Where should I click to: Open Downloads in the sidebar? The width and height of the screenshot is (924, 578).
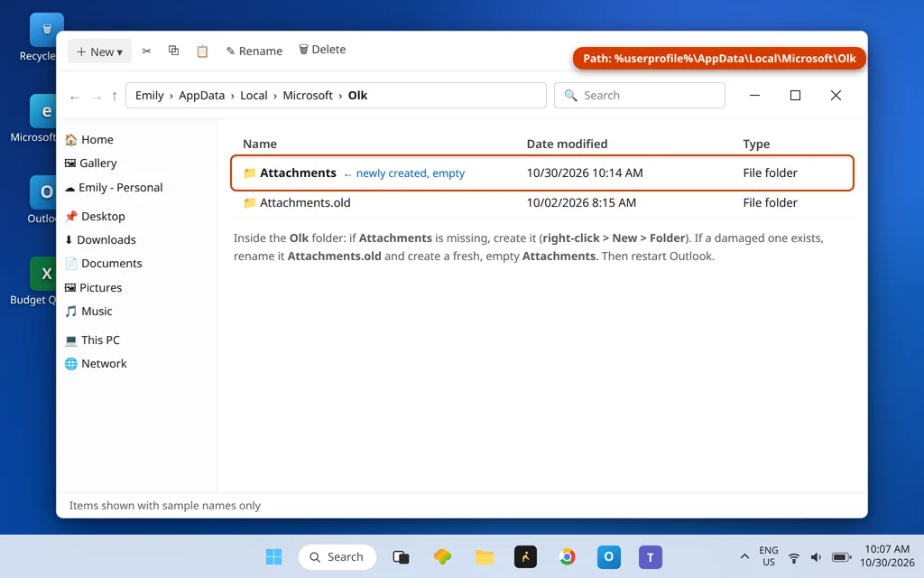pos(100,240)
